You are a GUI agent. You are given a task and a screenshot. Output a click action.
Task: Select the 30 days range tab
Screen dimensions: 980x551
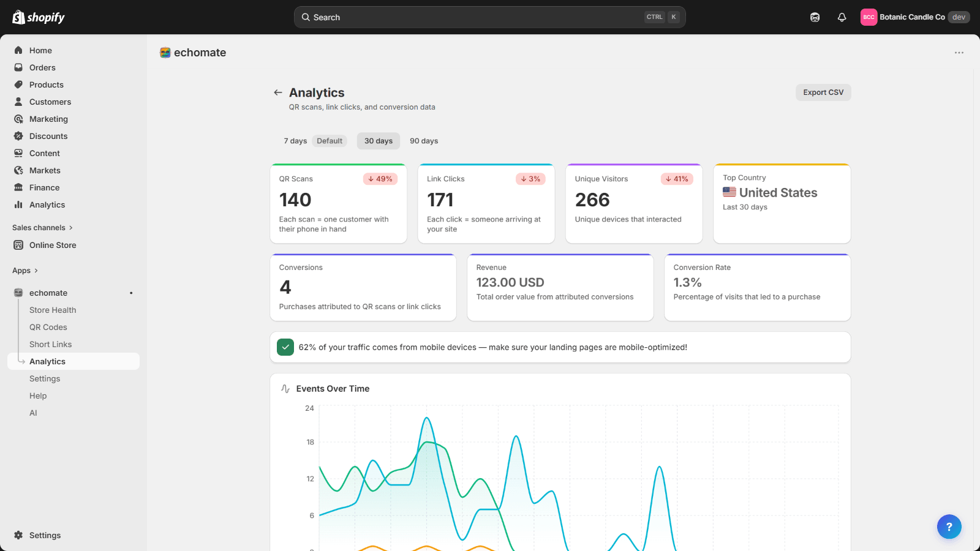(379, 141)
